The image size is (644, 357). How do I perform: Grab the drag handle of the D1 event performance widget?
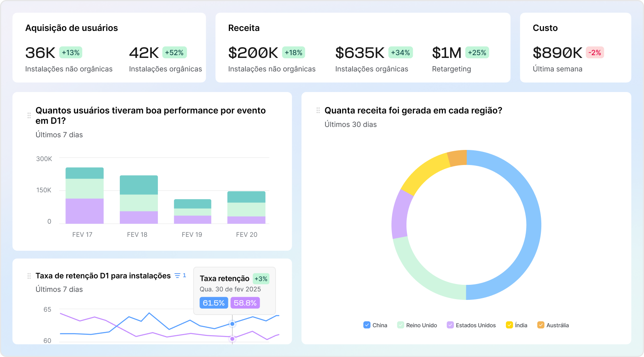tap(29, 115)
